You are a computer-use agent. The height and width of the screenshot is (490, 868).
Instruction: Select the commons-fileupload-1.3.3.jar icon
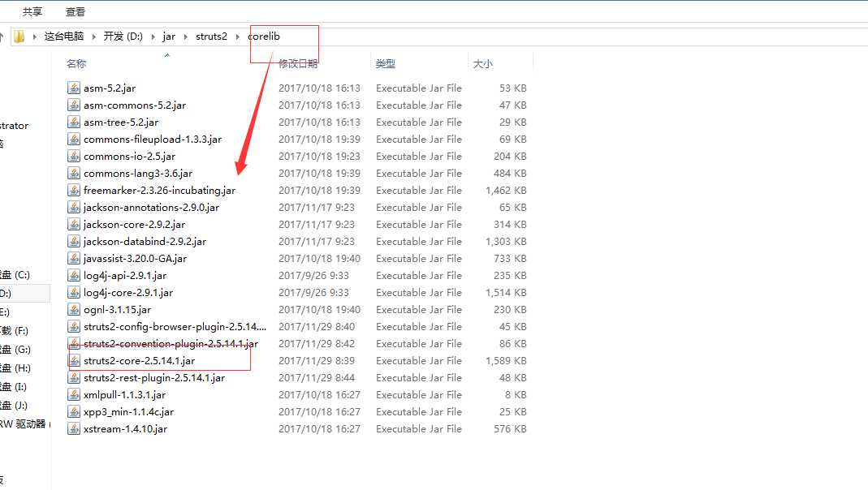coord(74,139)
